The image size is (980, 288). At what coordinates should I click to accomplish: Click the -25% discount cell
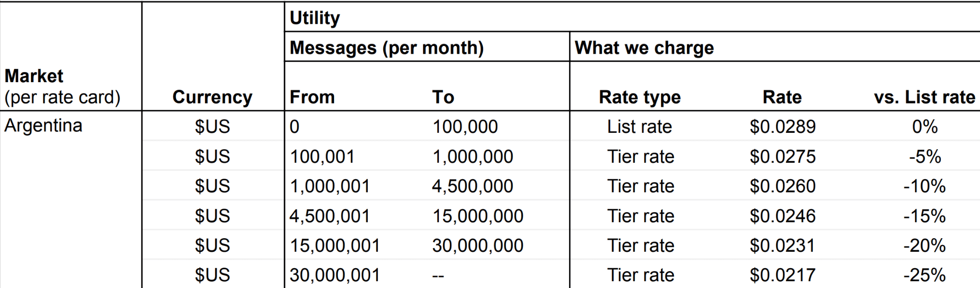click(x=924, y=275)
